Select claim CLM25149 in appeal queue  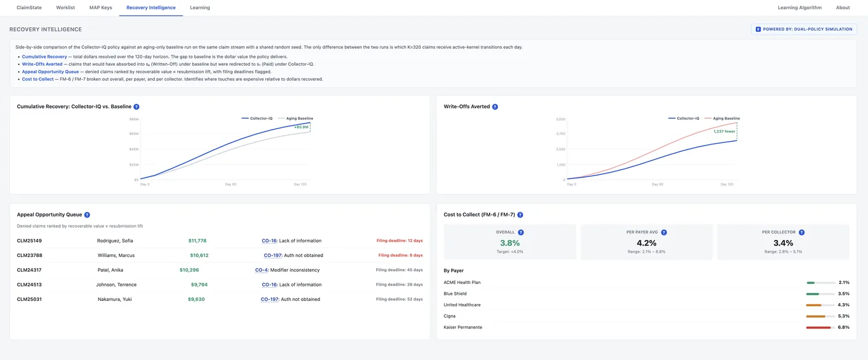pos(29,241)
